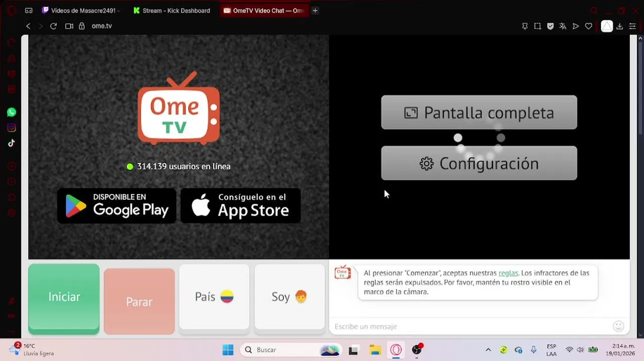644x361 pixels.
Task: Click the Pantalla completa button
Action: click(x=479, y=112)
